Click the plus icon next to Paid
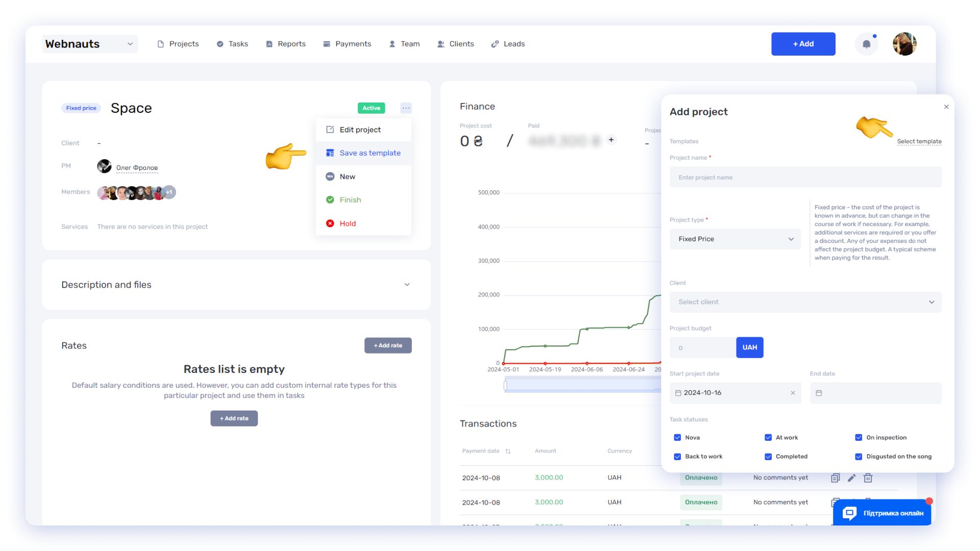Viewport: 980px width, 551px height. [x=611, y=140]
